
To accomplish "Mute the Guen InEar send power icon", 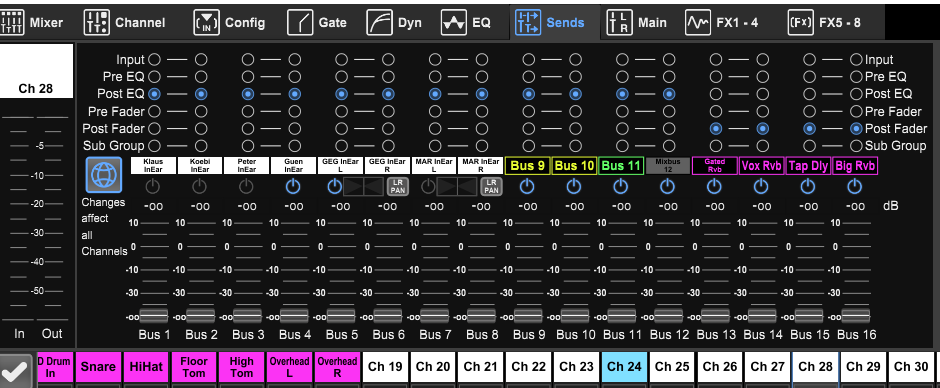I will 293,187.
